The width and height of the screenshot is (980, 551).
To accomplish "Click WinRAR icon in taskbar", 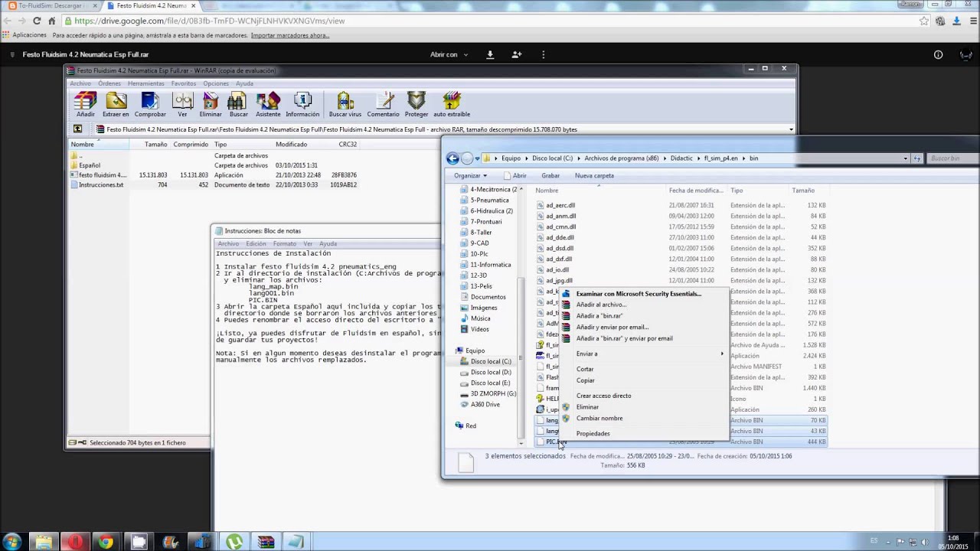I will coord(266,542).
